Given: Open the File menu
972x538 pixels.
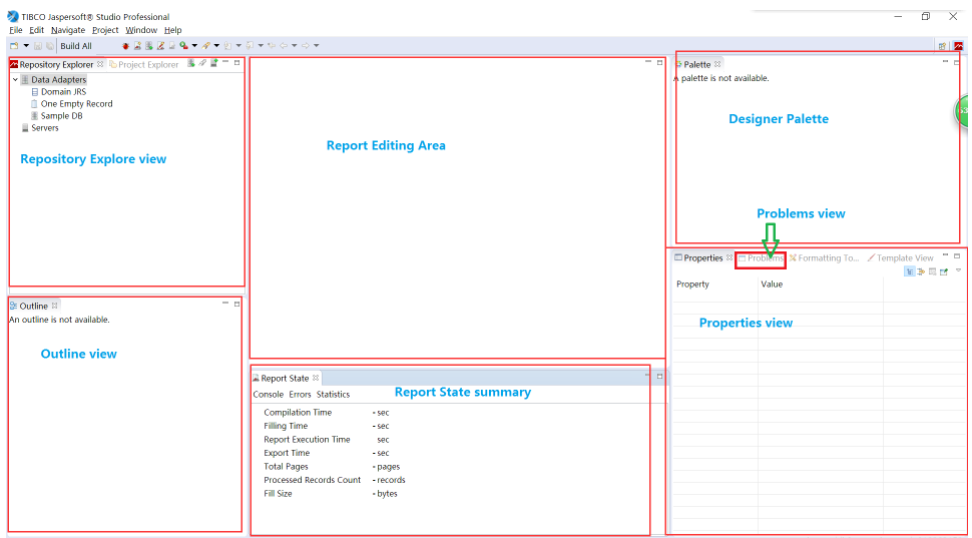Looking at the screenshot, I should pos(15,30).
